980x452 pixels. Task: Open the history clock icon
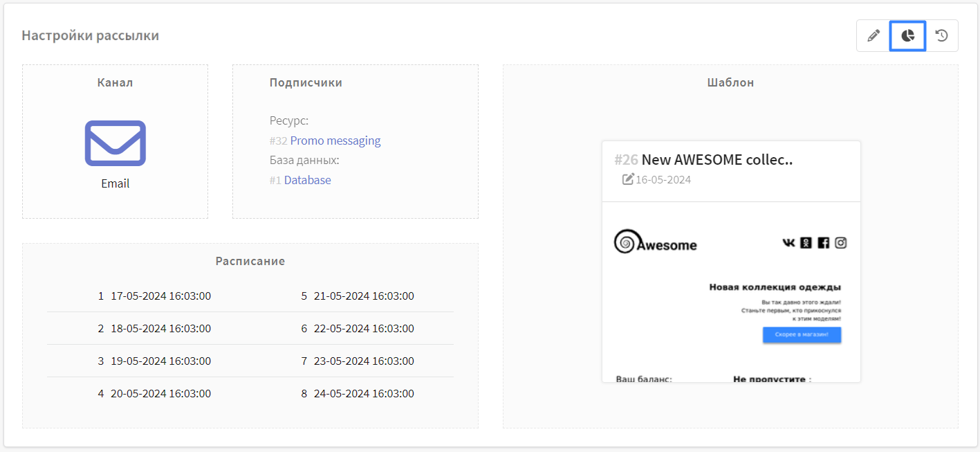[941, 35]
